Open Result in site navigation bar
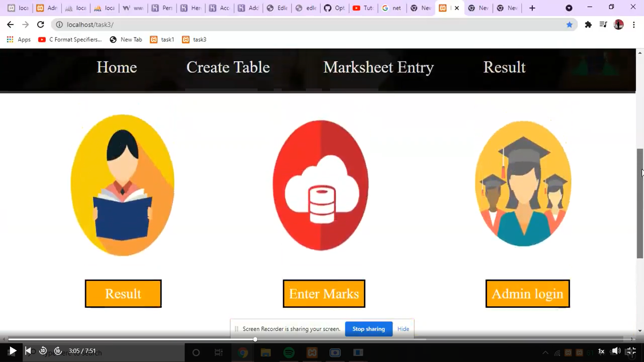644x362 pixels. tap(504, 67)
